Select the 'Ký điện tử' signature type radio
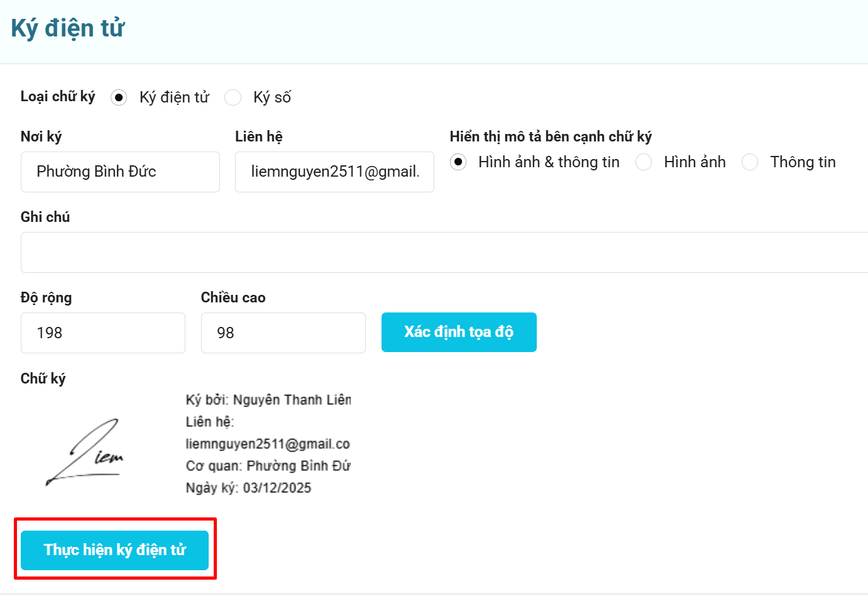Viewport: 868px width, 596px height. coord(119,97)
